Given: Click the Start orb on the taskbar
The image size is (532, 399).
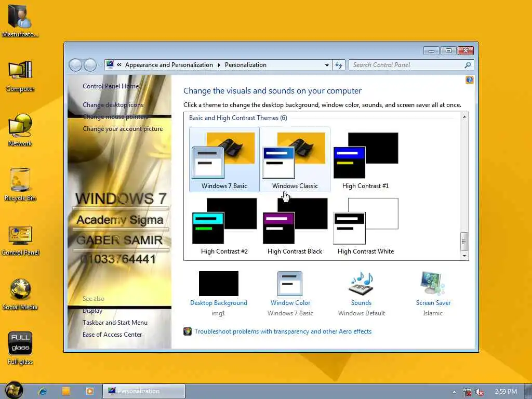Looking at the screenshot, I should click(14, 390).
